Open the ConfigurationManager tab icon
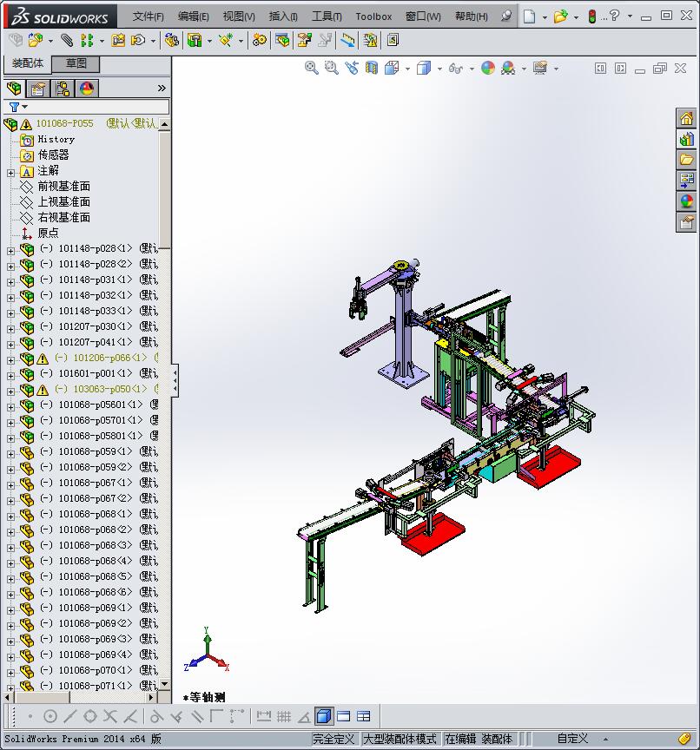The height and width of the screenshot is (750, 700). (x=63, y=89)
